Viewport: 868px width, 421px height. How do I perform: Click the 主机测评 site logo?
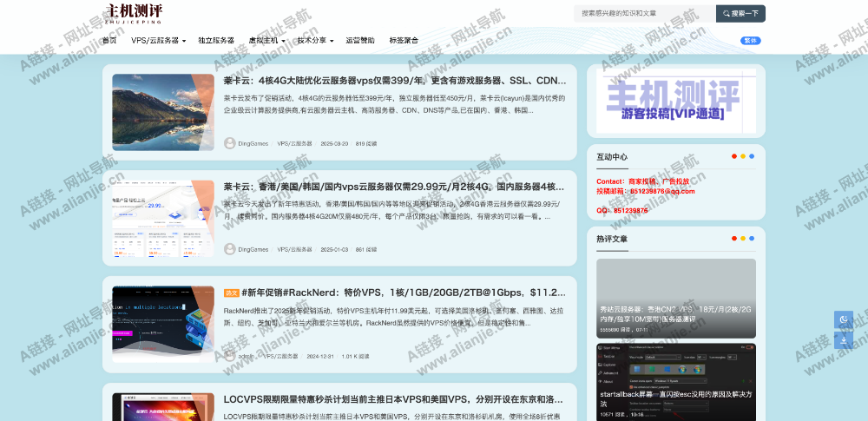pos(134,14)
